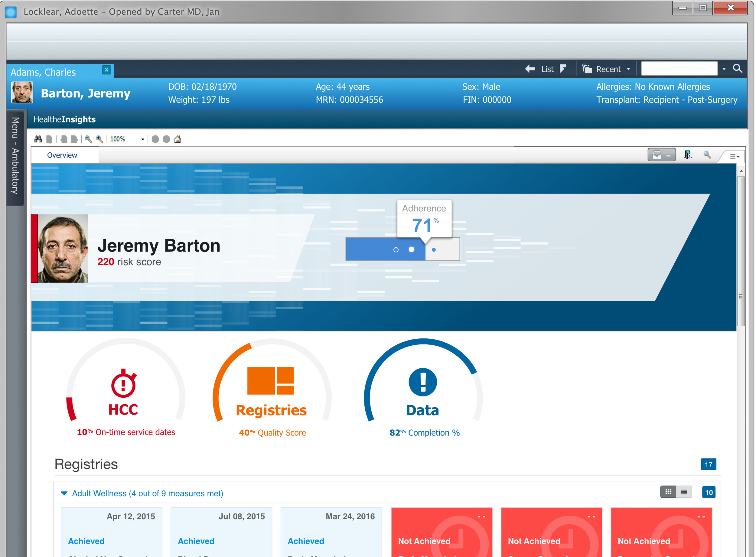This screenshot has height=557, width=756.
Task: Click the exit door icon
Action: pyautogui.click(x=688, y=155)
